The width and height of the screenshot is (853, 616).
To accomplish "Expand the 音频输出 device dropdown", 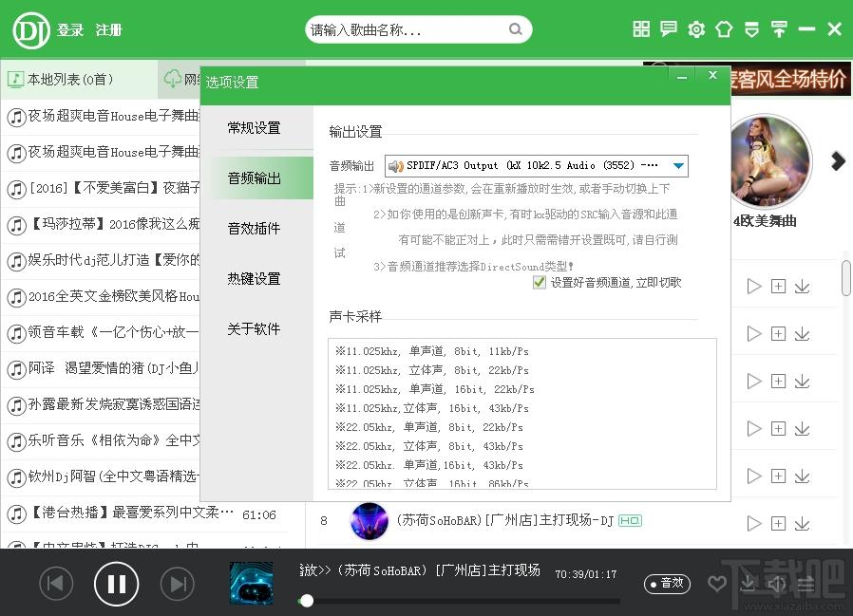I will click(678, 166).
